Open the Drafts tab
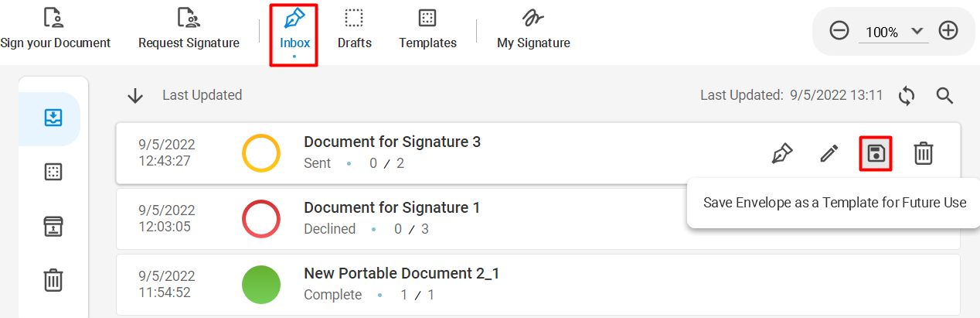Viewport: 980px width, 318px height. (354, 29)
